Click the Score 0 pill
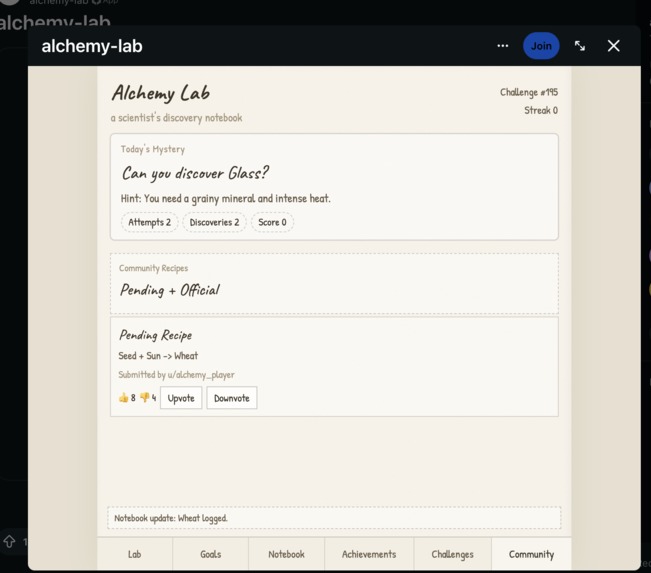Image resolution: width=651 pixels, height=573 pixels. (x=272, y=222)
